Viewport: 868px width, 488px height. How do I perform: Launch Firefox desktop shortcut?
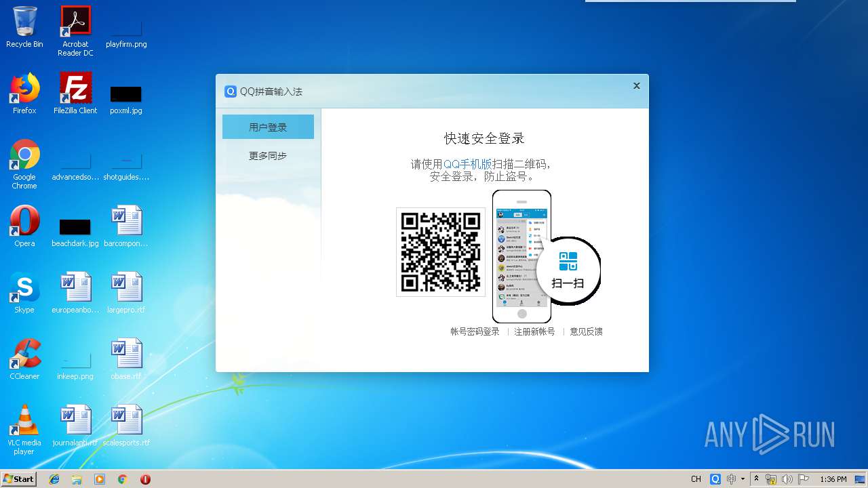tap(24, 94)
